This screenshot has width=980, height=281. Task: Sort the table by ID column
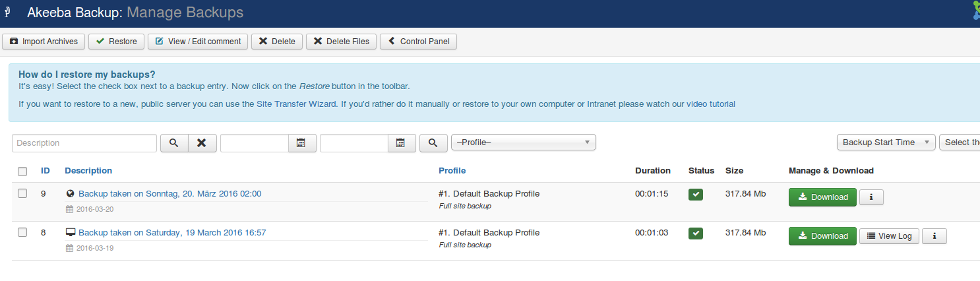point(46,171)
